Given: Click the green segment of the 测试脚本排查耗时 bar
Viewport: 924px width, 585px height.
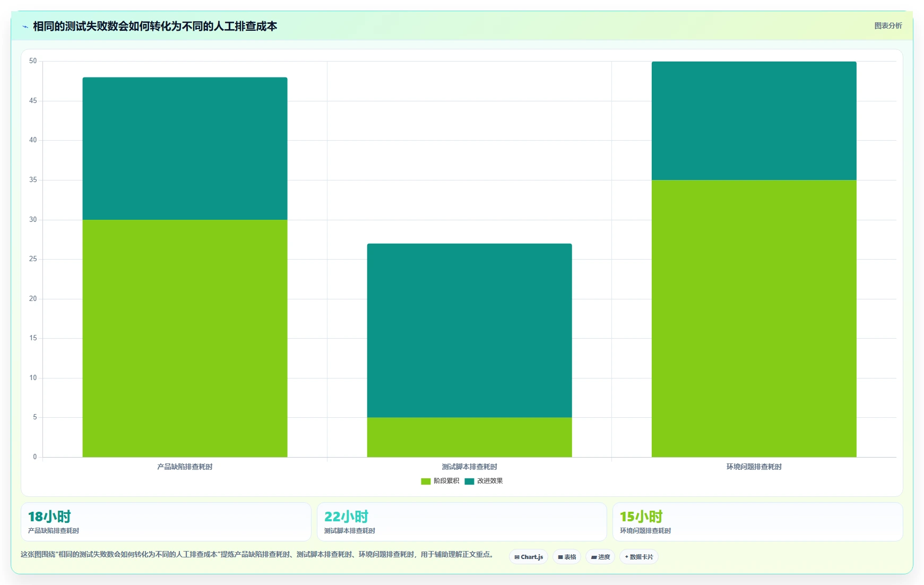Looking at the screenshot, I should (x=469, y=437).
